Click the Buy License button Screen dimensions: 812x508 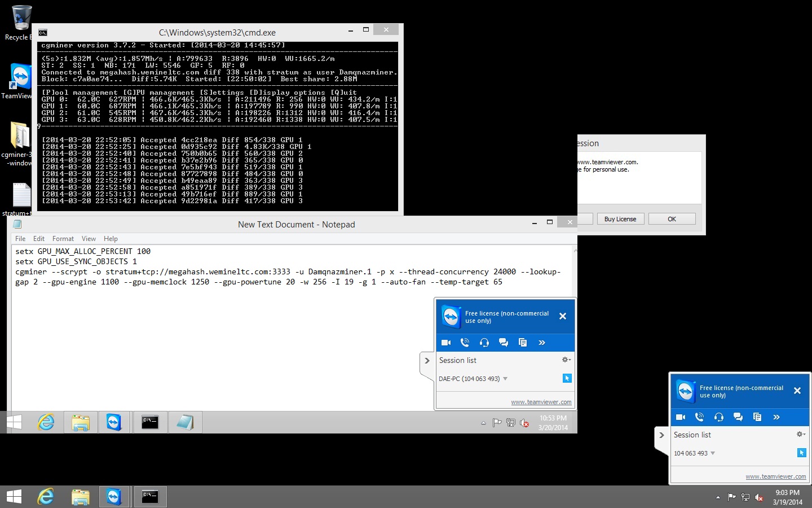[620, 219]
